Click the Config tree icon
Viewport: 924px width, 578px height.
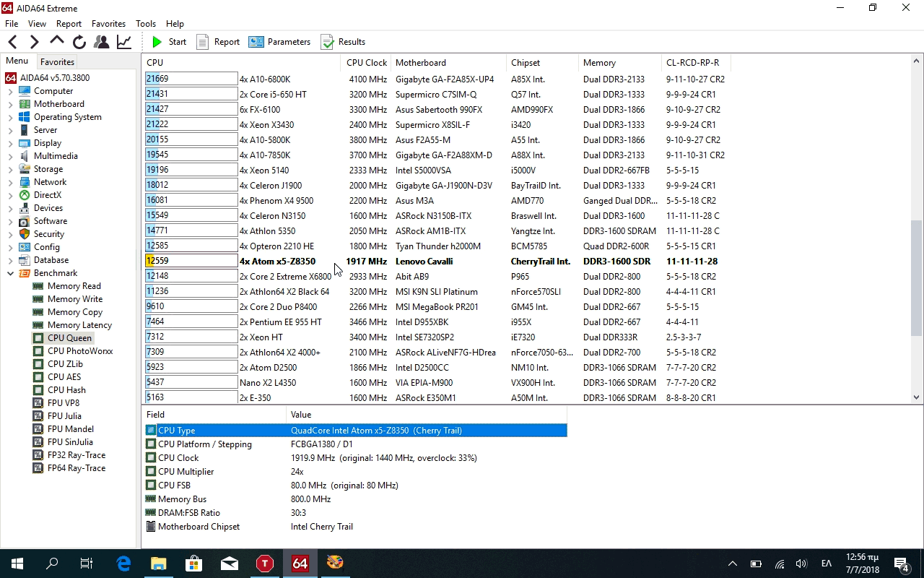(25, 247)
